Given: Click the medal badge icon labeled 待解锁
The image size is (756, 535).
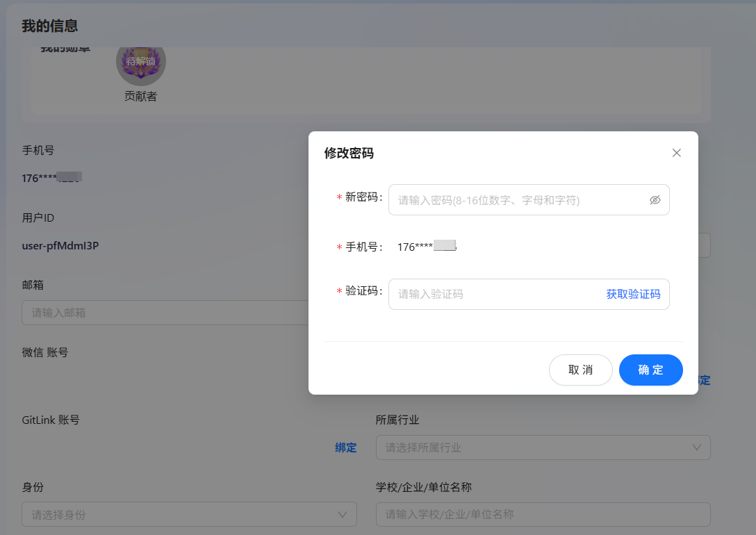Looking at the screenshot, I should pyautogui.click(x=141, y=61).
